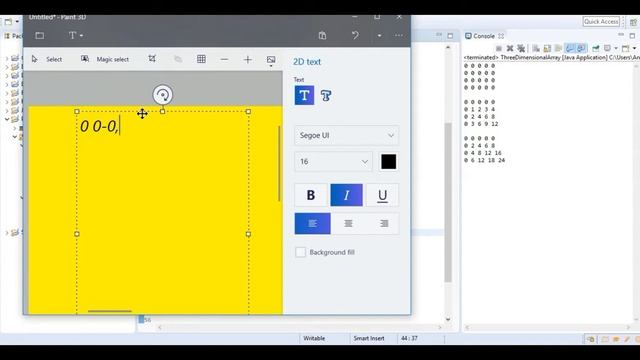Click the zoom out minus icon
640x360 pixels.
[224, 60]
